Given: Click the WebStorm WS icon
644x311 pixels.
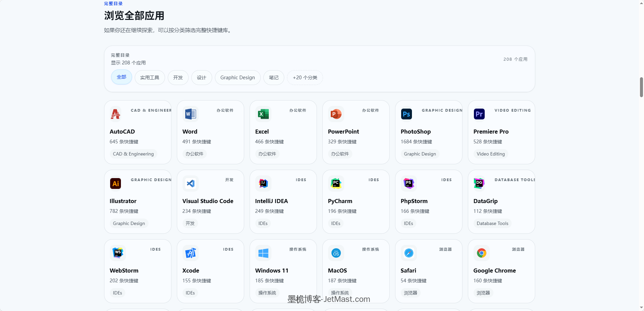Looking at the screenshot, I should pyautogui.click(x=118, y=253).
